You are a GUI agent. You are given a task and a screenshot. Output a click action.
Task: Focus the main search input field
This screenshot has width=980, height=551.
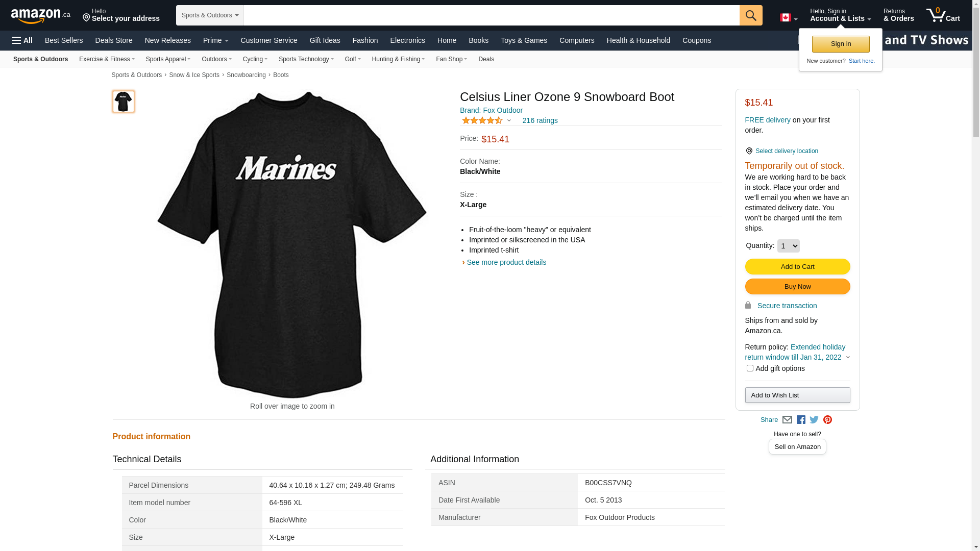point(491,15)
